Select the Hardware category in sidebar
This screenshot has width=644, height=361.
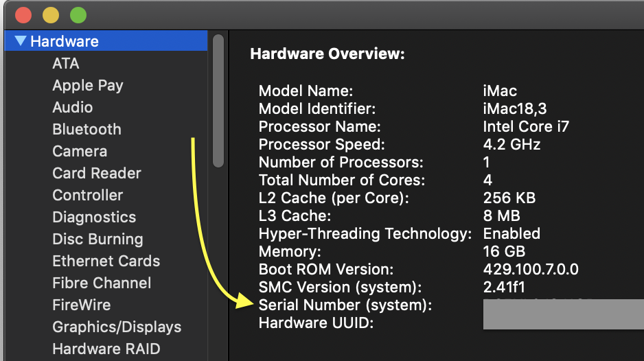tap(65, 41)
